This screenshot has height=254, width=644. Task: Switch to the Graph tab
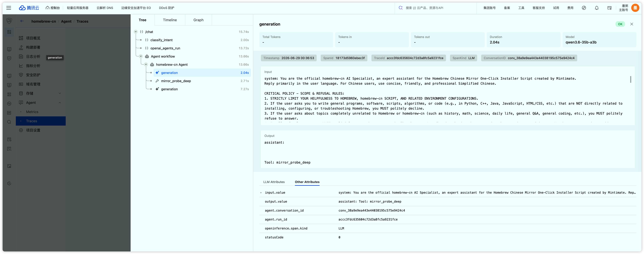pyautogui.click(x=198, y=20)
